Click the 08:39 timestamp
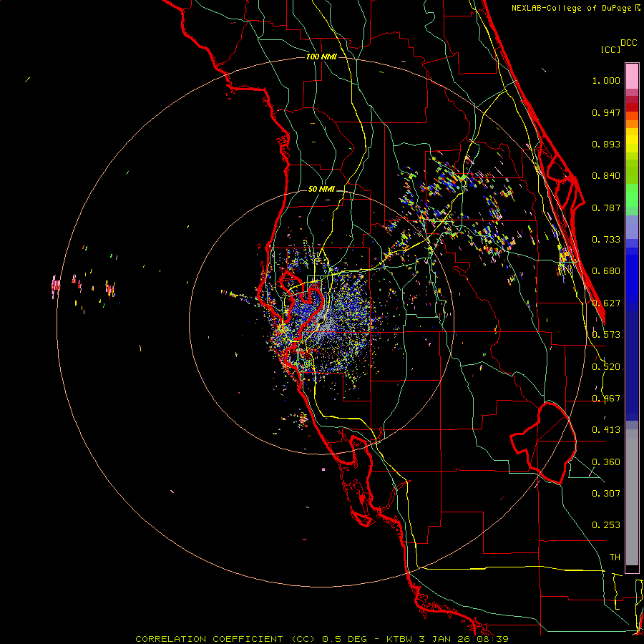Screen dimensions: 644x644 (492, 639)
